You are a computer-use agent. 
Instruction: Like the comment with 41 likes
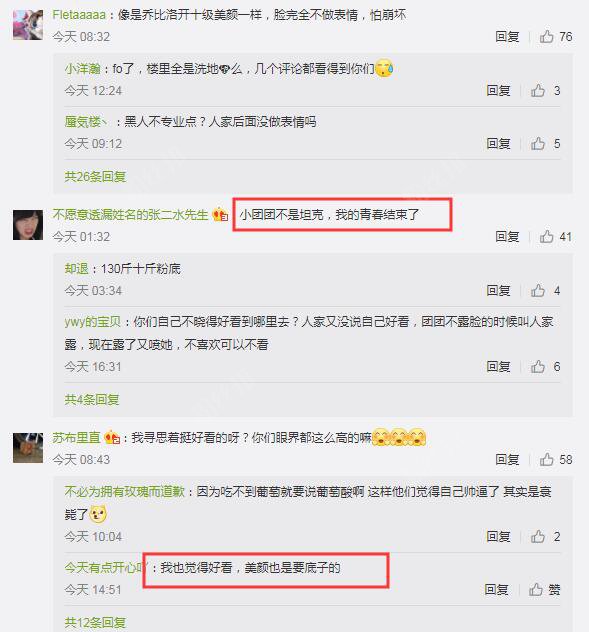[556, 237]
